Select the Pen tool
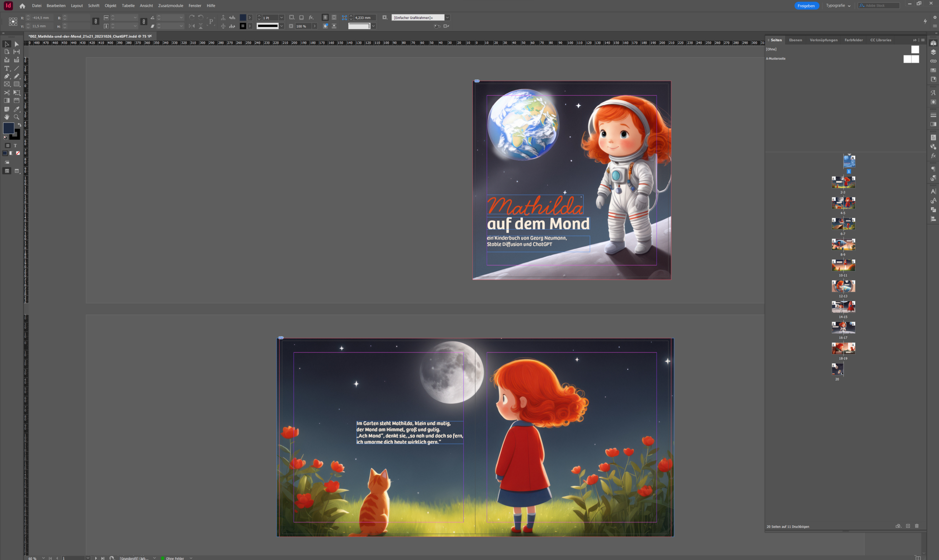939x560 pixels. (6, 76)
